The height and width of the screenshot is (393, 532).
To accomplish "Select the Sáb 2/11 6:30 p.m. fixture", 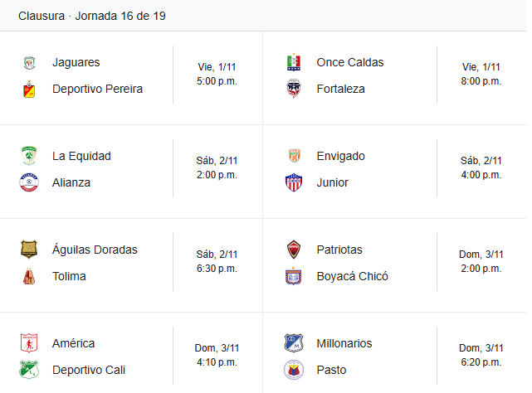I will click(217, 261).
